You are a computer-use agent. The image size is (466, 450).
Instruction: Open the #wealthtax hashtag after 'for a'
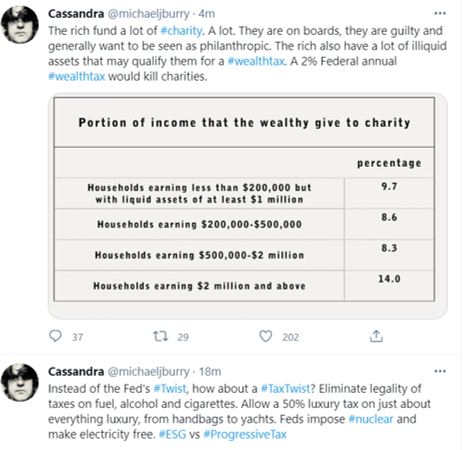256,61
